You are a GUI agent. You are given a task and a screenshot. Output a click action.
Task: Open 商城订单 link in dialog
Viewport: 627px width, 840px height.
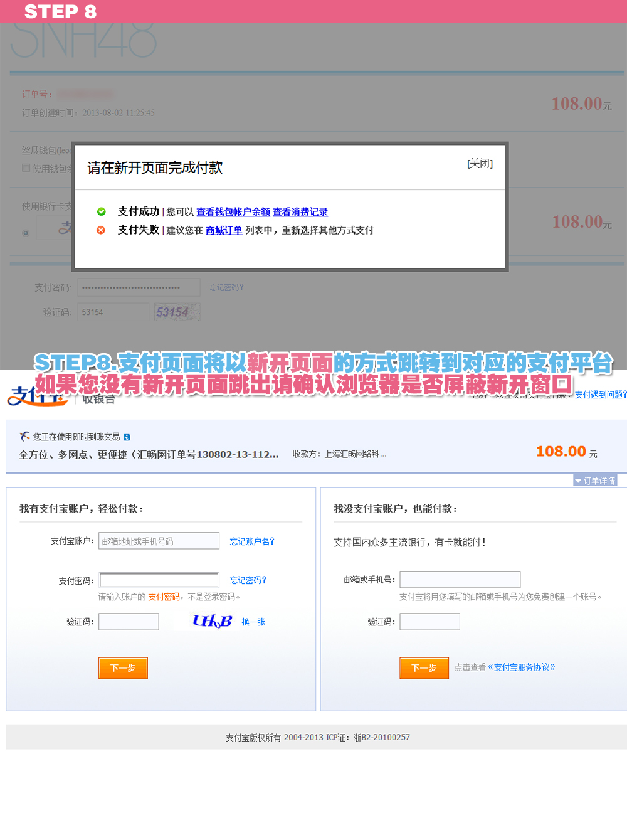224,230
